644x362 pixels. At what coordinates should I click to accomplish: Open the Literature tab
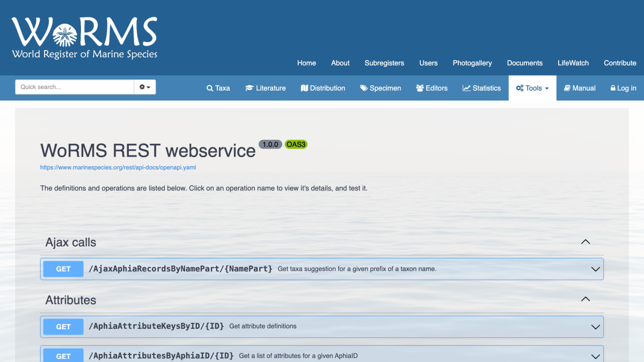coord(266,88)
